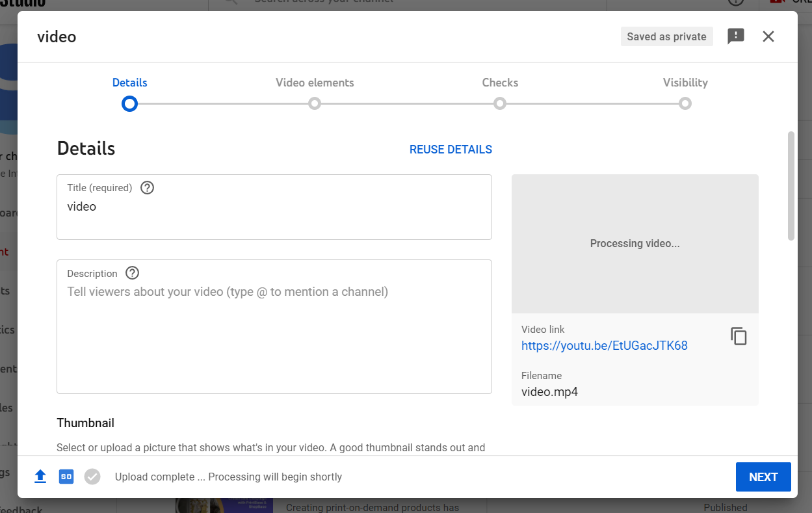Image resolution: width=812 pixels, height=513 pixels.
Task: Click the Details step circle marker
Action: pyautogui.click(x=130, y=103)
